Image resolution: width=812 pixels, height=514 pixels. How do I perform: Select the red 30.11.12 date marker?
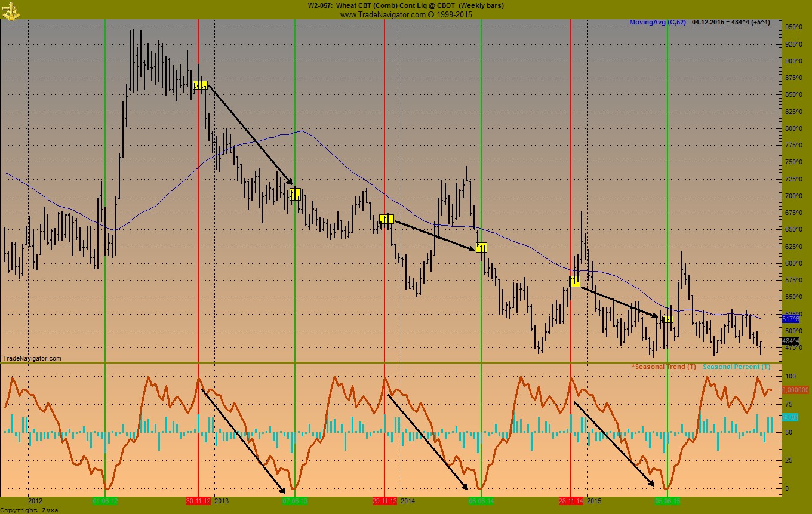pyautogui.click(x=198, y=501)
